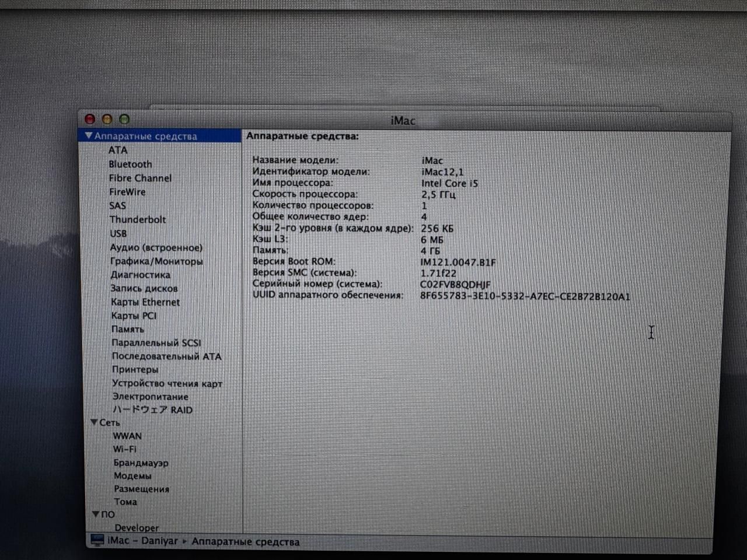Image resolution: width=747 pixels, height=560 pixels.
Task: Click the hardware UUID value 8F655783-3E10…
Action: (x=525, y=296)
